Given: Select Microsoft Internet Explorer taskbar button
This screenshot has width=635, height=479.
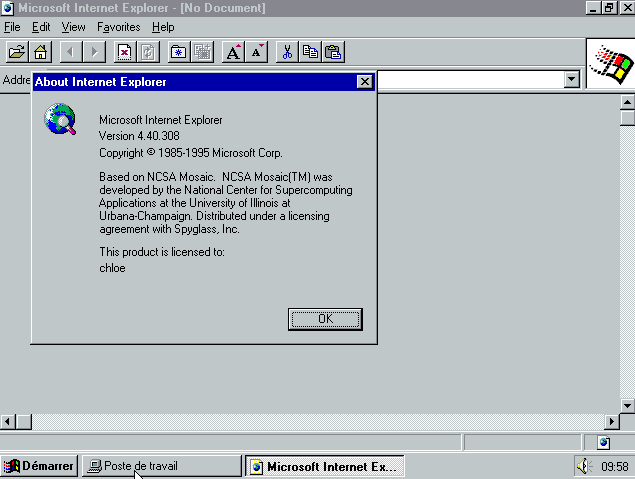Looking at the screenshot, I should click(325, 466).
